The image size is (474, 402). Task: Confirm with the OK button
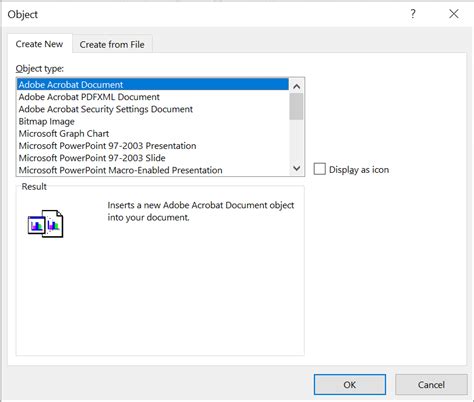click(350, 385)
